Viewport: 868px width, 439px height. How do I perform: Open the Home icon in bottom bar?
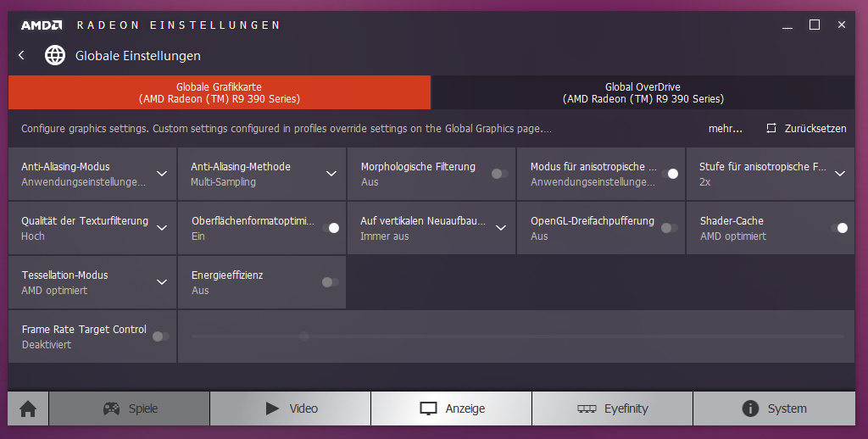point(28,409)
